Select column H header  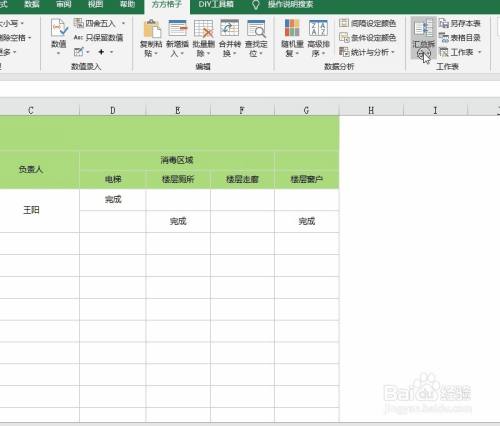coord(371,110)
